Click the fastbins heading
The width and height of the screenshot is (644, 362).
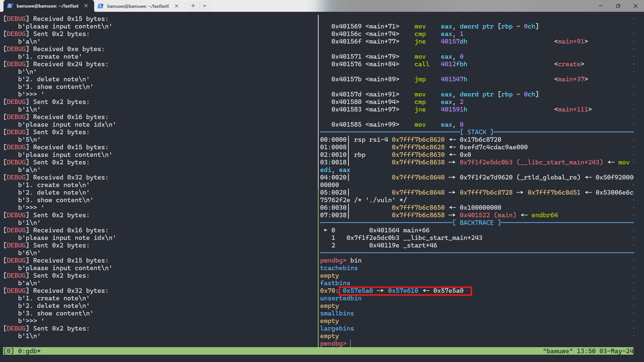(335, 283)
